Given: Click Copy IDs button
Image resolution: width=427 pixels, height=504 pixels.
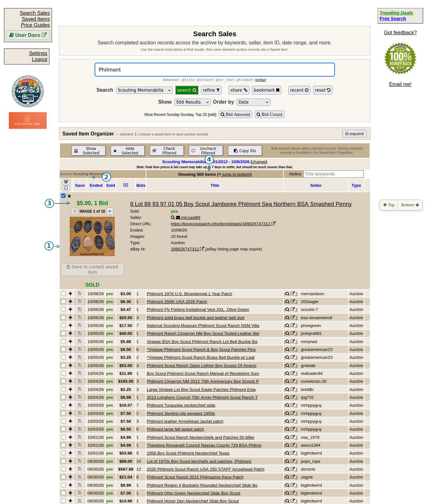Looking at the screenshot, I should 245,151.
